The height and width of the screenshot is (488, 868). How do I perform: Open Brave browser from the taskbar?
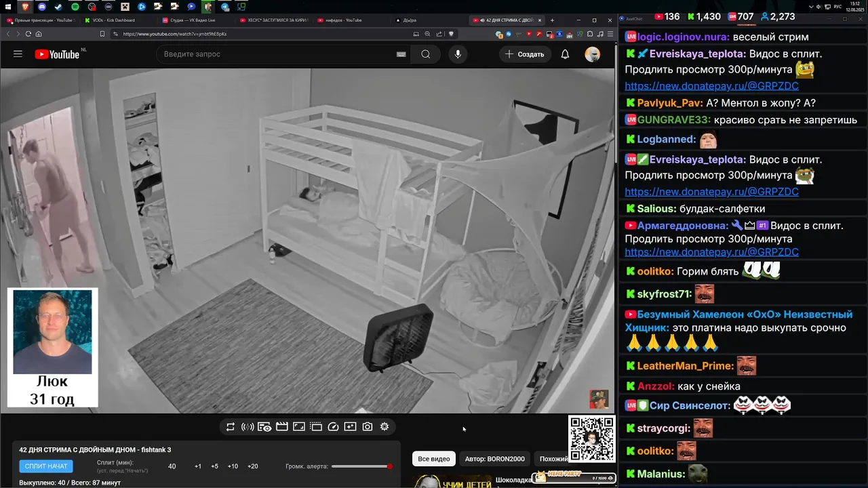pyautogui.click(x=26, y=7)
